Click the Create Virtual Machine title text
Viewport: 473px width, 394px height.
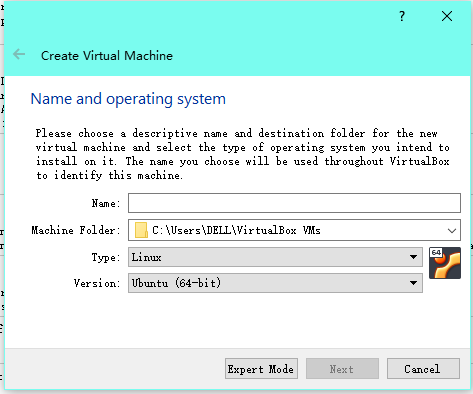(x=107, y=55)
